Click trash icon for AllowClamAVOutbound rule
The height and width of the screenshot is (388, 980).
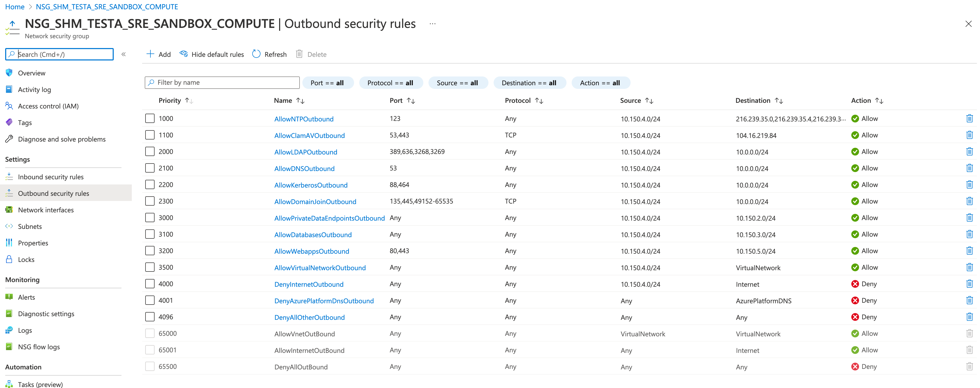coord(969,135)
